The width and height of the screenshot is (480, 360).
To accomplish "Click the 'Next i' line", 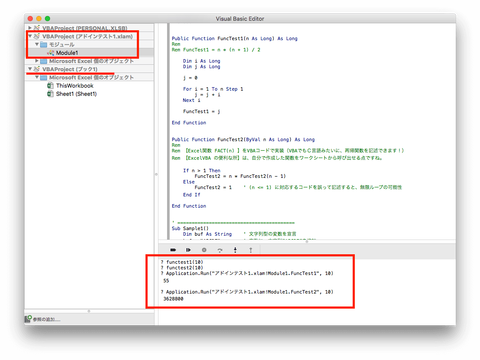I will (191, 100).
